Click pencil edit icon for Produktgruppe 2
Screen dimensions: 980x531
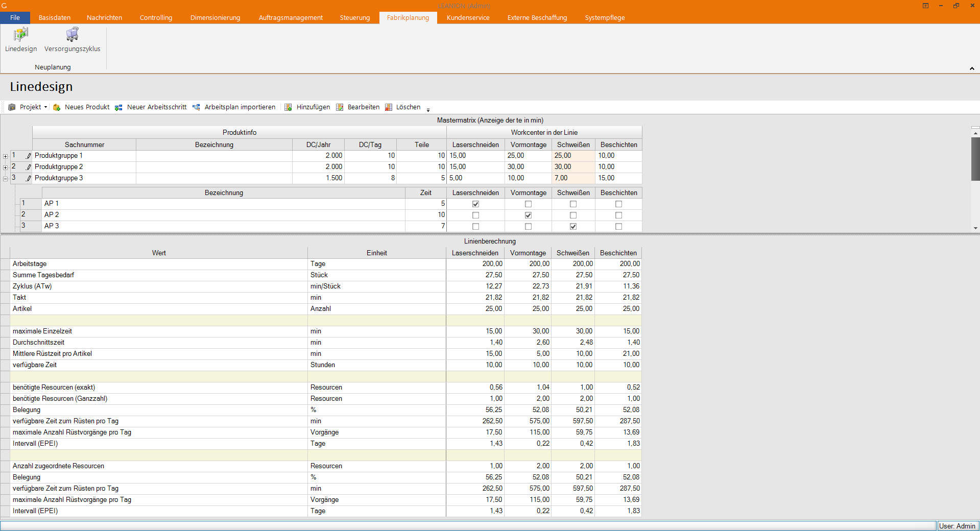click(x=29, y=167)
